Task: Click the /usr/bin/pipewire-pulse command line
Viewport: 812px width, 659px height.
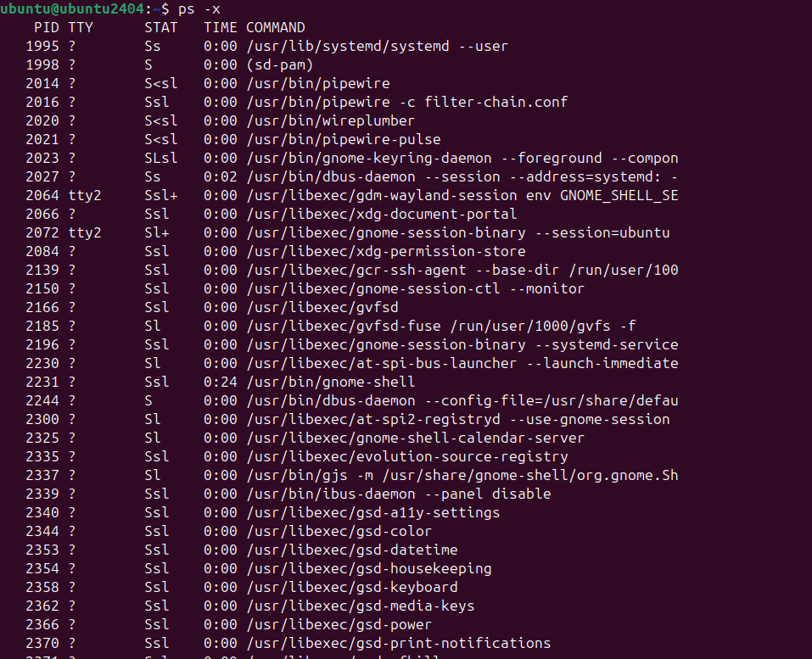Action: 344,139
